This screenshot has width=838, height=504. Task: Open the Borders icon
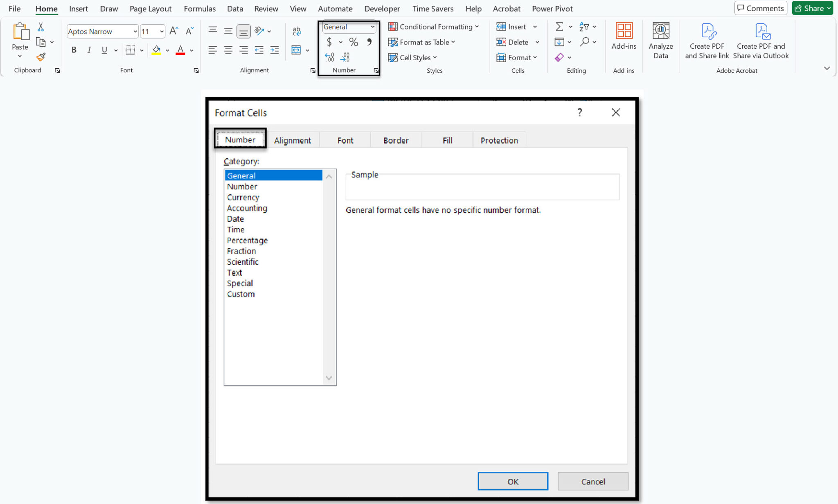(x=130, y=50)
